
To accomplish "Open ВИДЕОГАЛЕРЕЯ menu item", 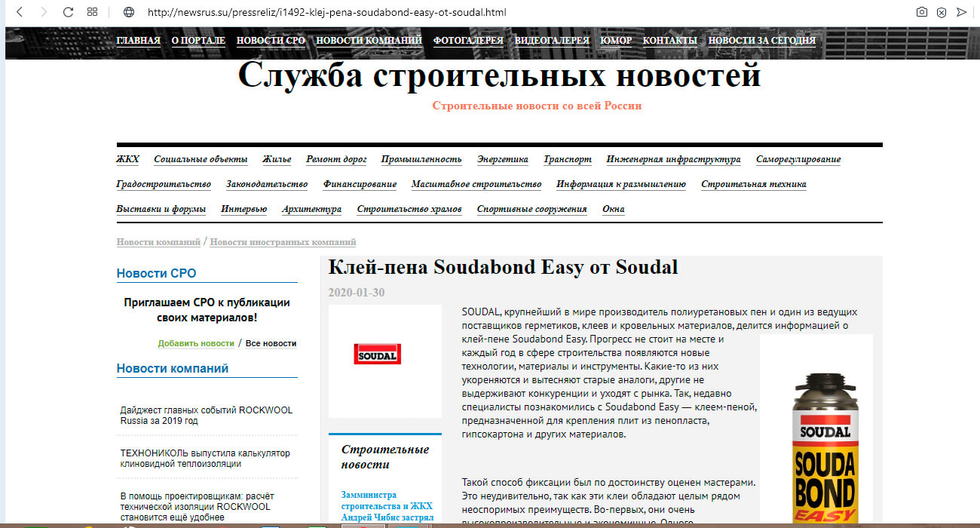I will [x=553, y=41].
